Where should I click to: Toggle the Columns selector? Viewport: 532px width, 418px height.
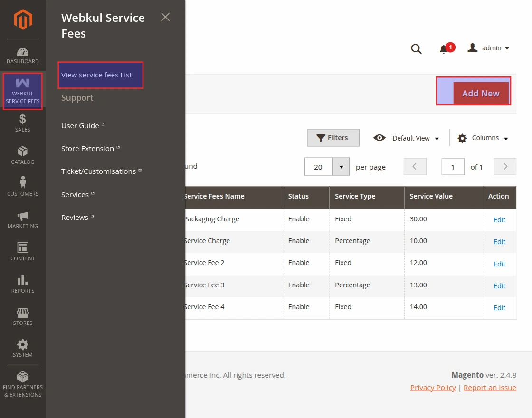coord(483,138)
